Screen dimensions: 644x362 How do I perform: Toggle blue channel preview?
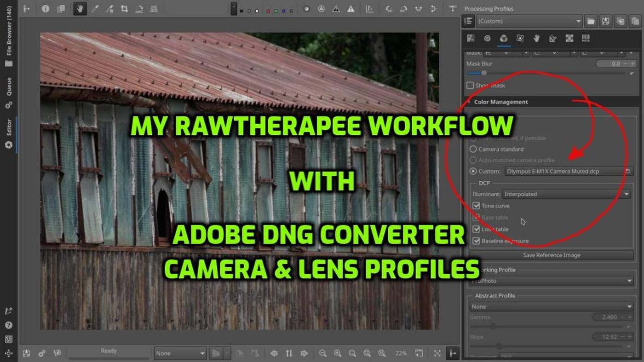click(283, 10)
